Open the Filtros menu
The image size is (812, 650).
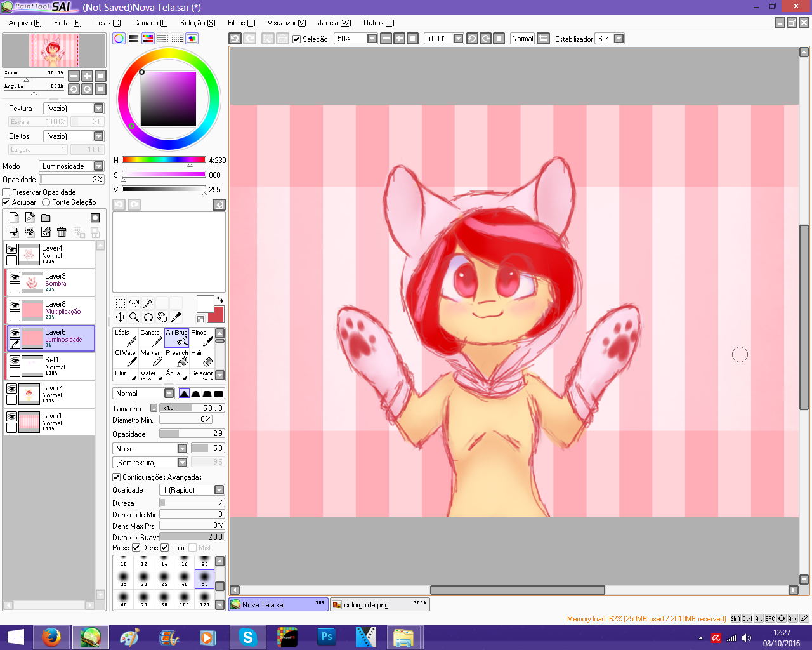coord(241,23)
